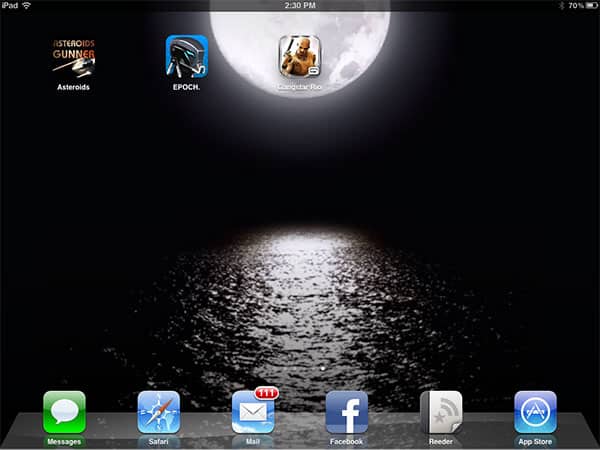The image size is (600, 450).
Task: Open the Gangstar Rio game
Action: (300, 56)
